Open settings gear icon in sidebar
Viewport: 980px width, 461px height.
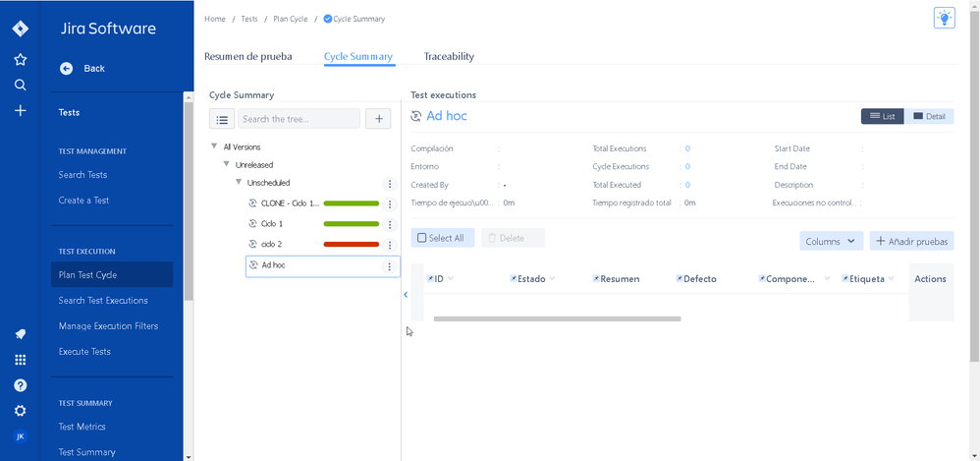[x=20, y=411]
